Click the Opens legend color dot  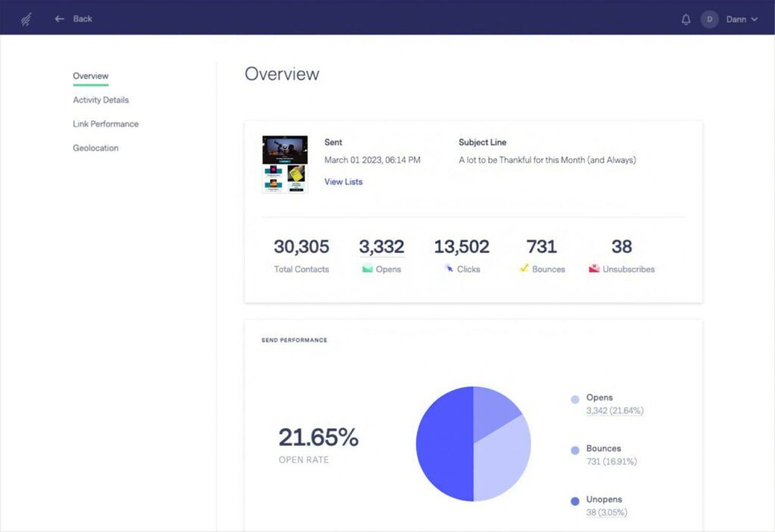click(574, 398)
